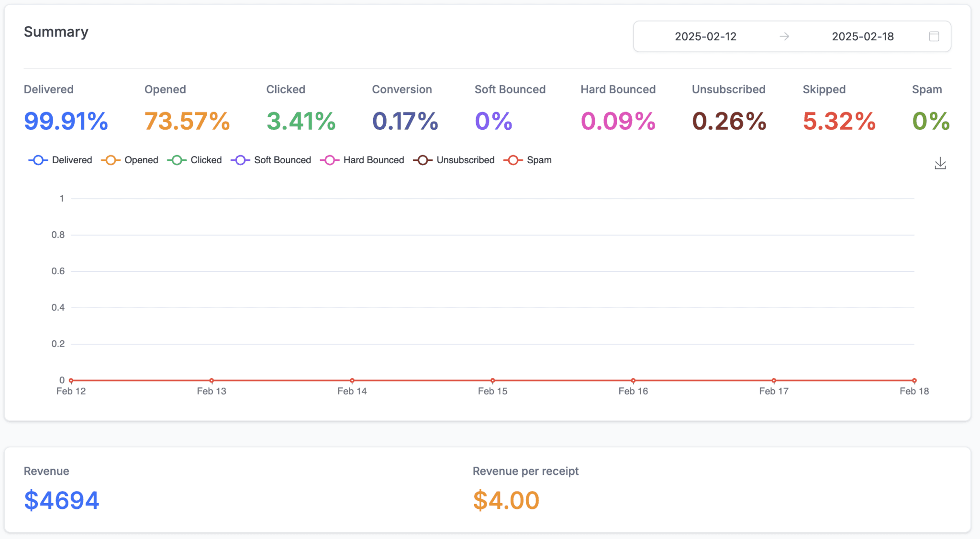
Task: Select the Delivered 99.91% metric
Action: coord(66,121)
